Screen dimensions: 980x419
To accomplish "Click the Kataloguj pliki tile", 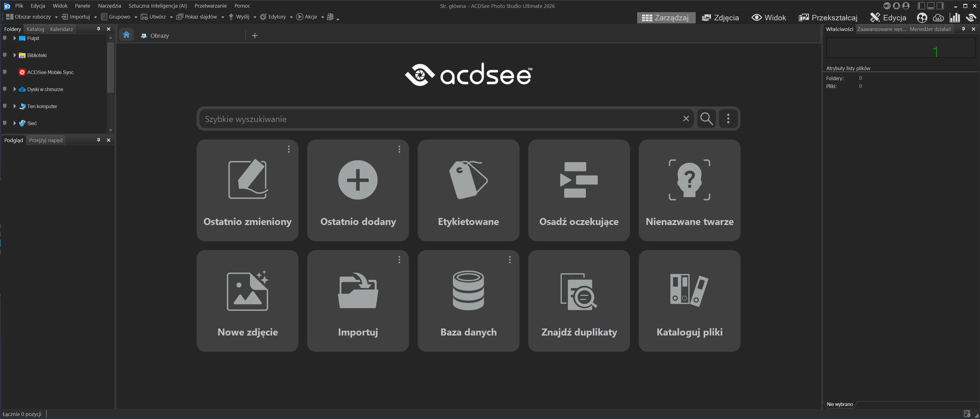I will pos(689,301).
